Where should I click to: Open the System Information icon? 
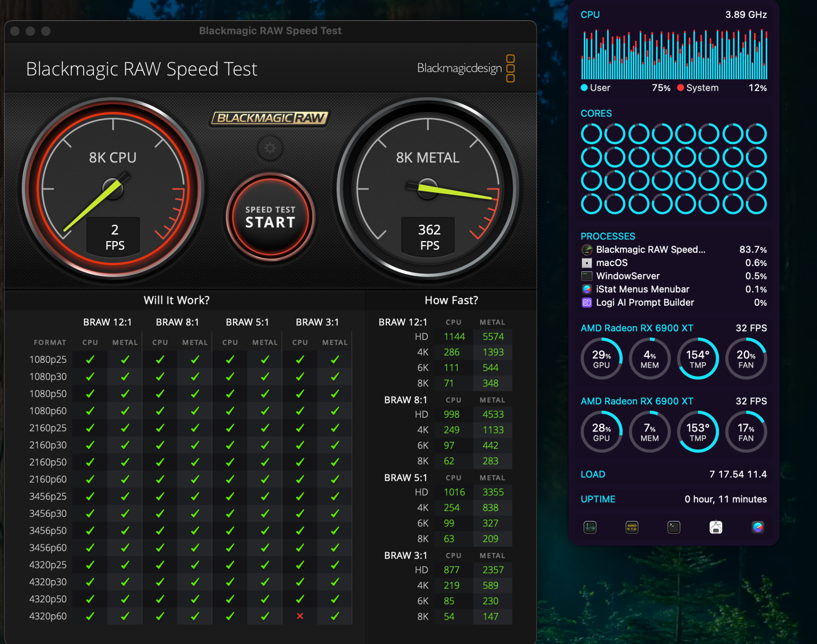point(716,527)
